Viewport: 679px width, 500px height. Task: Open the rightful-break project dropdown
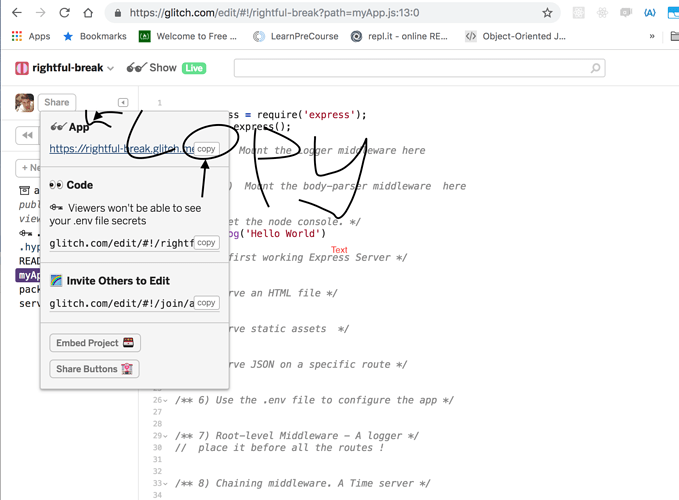(65, 68)
